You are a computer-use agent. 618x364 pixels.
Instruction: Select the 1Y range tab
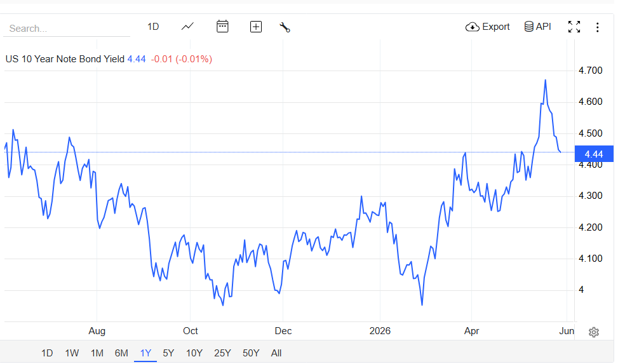coord(145,353)
